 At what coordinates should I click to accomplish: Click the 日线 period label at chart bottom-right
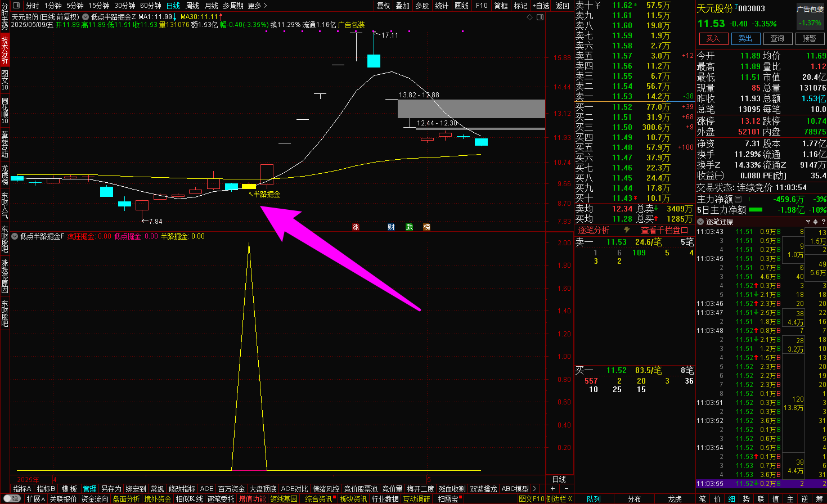point(559,479)
